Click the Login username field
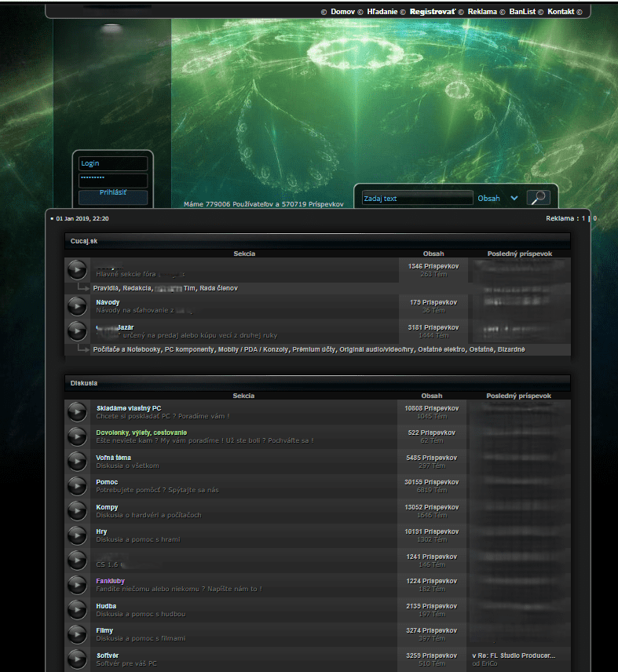The height and width of the screenshot is (672, 618). tap(113, 163)
